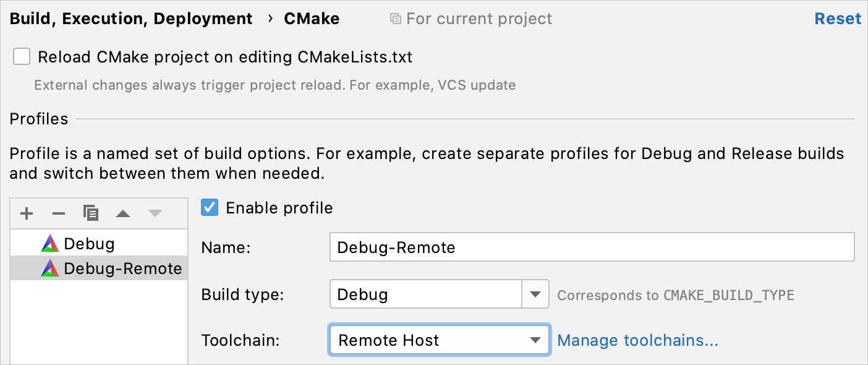Expand the Remote Host toolchain selector
This screenshot has width=868, height=365.
pyautogui.click(x=535, y=340)
